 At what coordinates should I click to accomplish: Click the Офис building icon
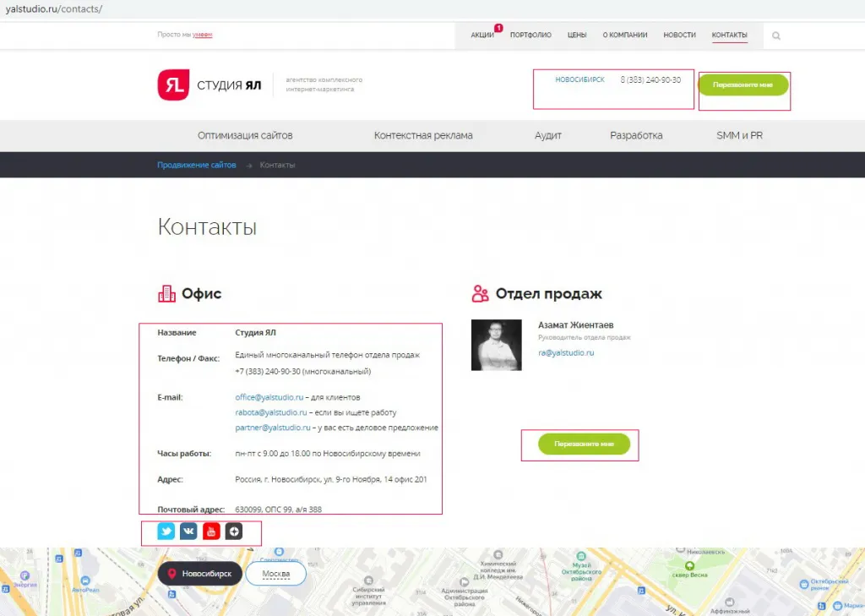(166, 294)
